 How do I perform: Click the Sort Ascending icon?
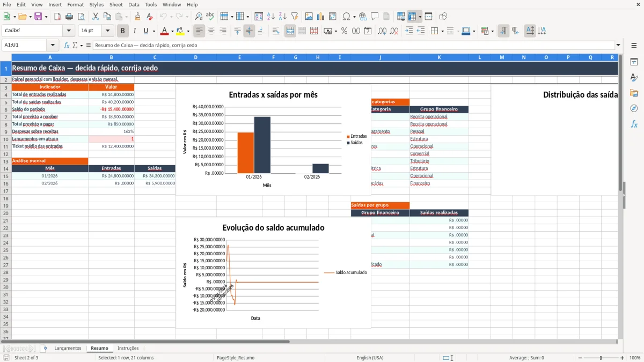pyautogui.click(x=271, y=17)
